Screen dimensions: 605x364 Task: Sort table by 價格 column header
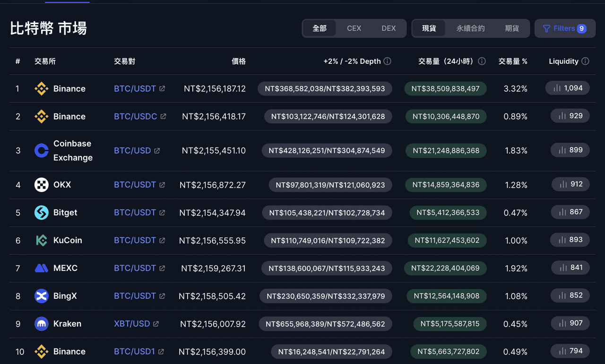pos(238,61)
